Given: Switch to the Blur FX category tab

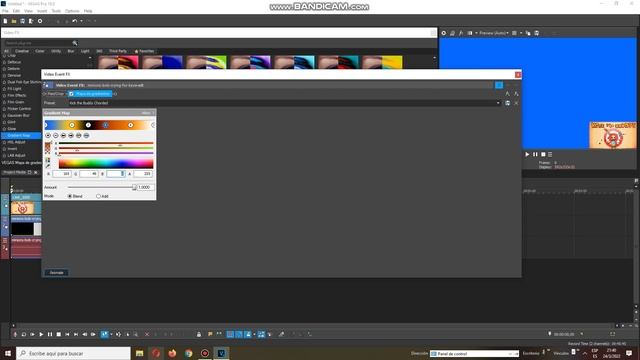Looking at the screenshot, I should tap(71, 51).
